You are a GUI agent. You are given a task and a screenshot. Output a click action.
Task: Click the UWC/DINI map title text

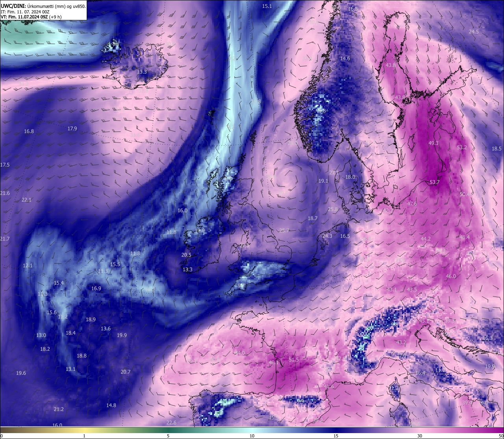(x=43, y=6)
